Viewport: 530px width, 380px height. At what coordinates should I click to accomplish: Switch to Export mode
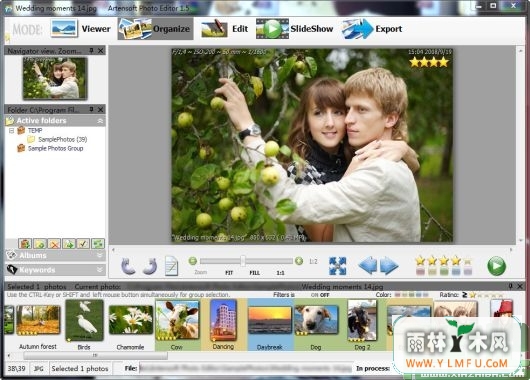(372, 29)
